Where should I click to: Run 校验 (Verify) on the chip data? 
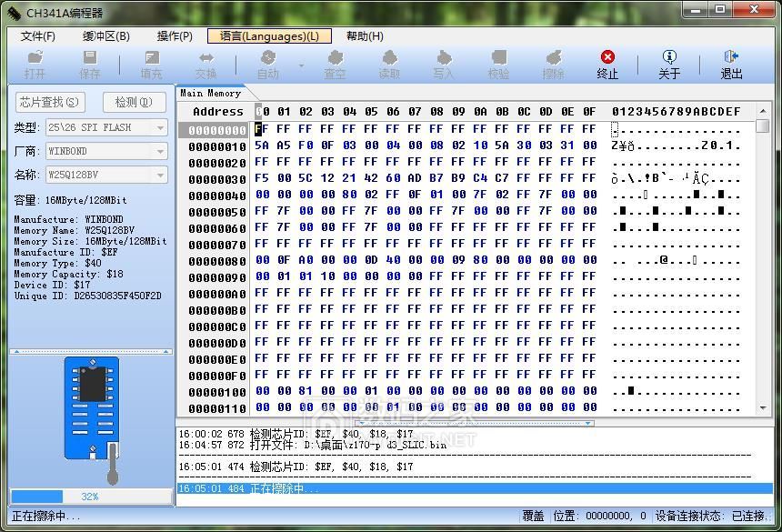coord(498,64)
